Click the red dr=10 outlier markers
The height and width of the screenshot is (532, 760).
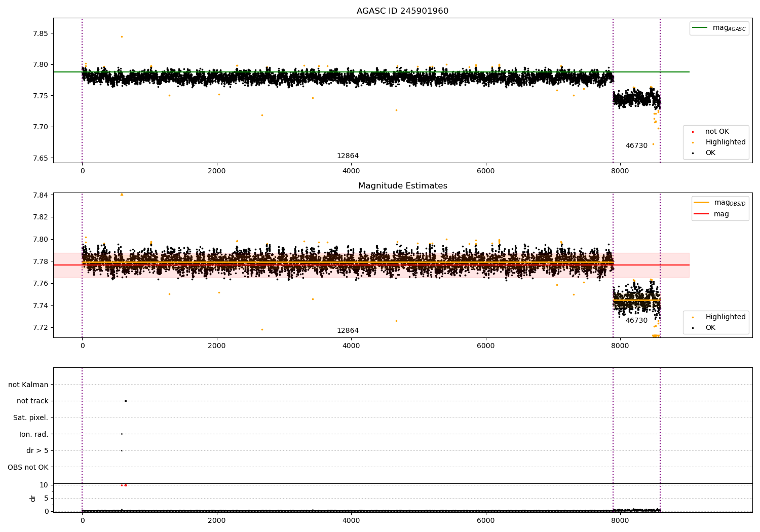124,485
